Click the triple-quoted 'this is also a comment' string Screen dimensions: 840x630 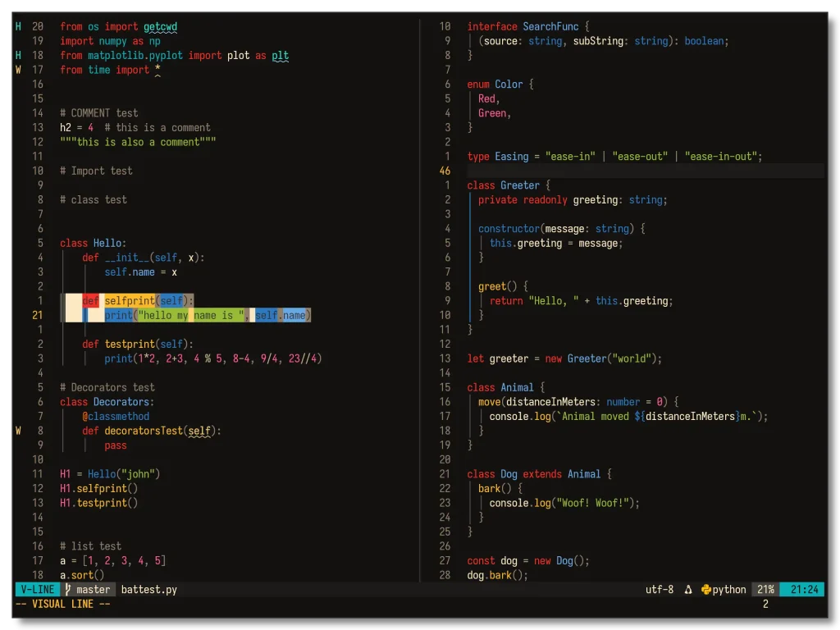pyautogui.click(x=138, y=142)
